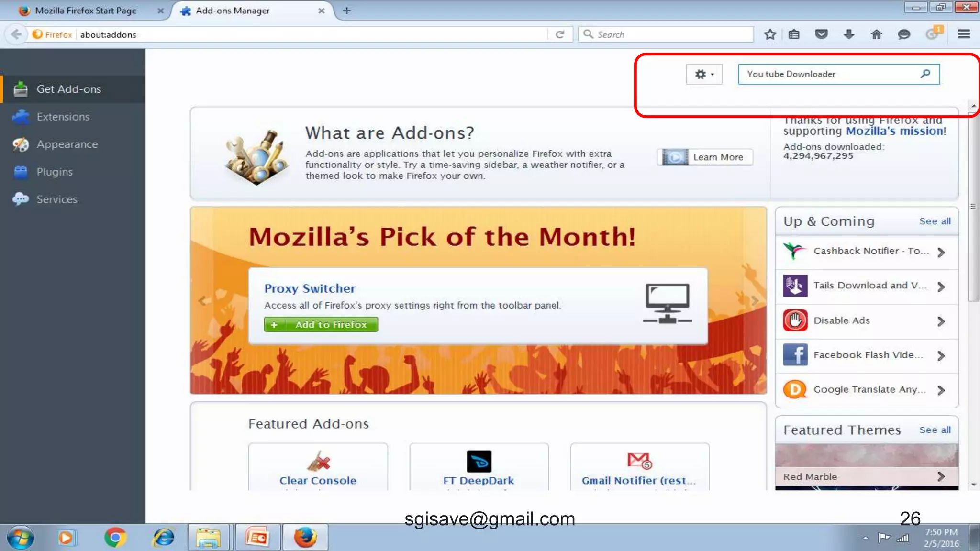
Task: Open the Hello chat bubble icon
Action: [x=903, y=34]
